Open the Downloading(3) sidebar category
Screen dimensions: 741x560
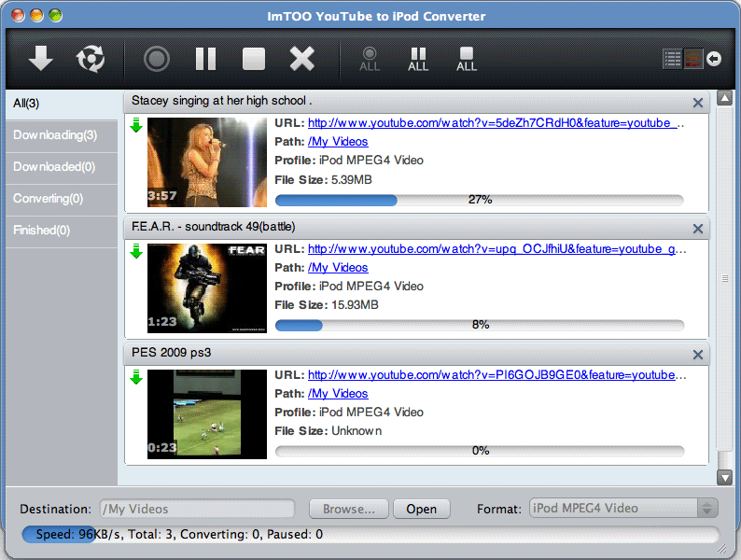click(62, 135)
